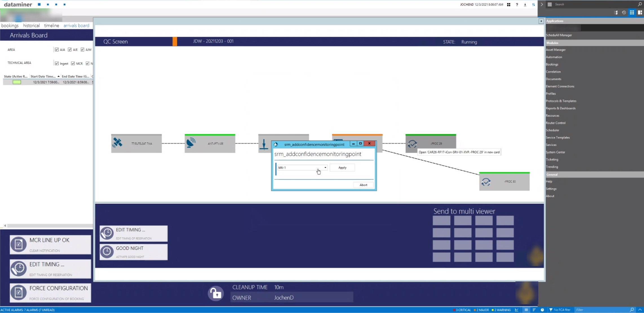This screenshot has width=644, height=313.
Task: Switch to the historical tab
Action: pos(31,26)
